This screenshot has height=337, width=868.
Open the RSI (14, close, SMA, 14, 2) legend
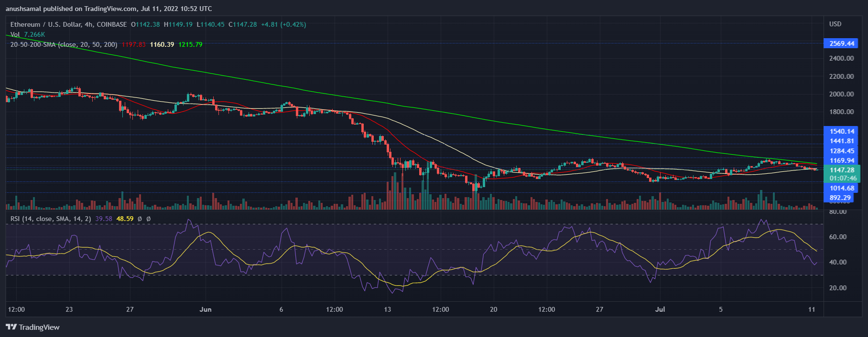tap(51, 219)
